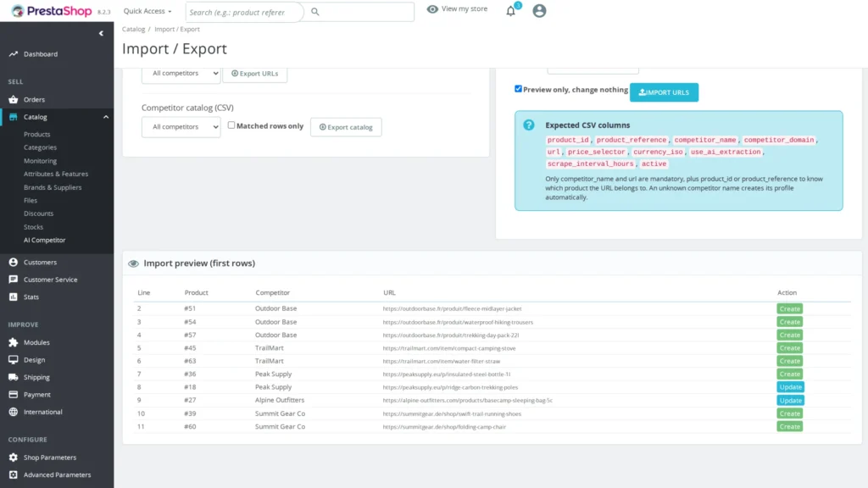
Task: Click Create badge for folding-camp-chair row
Action: (x=789, y=427)
